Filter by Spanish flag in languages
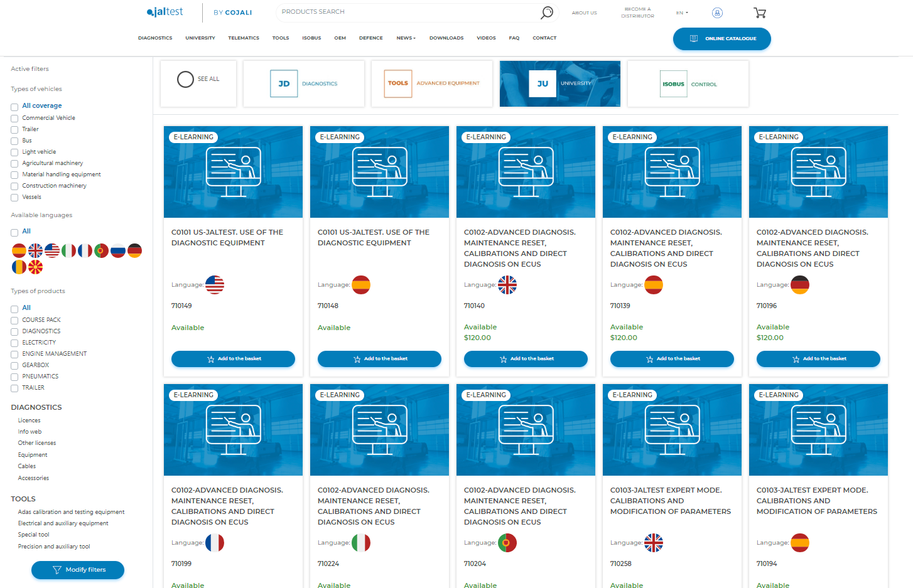The height and width of the screenshot is (588, 913). (19, 251)
